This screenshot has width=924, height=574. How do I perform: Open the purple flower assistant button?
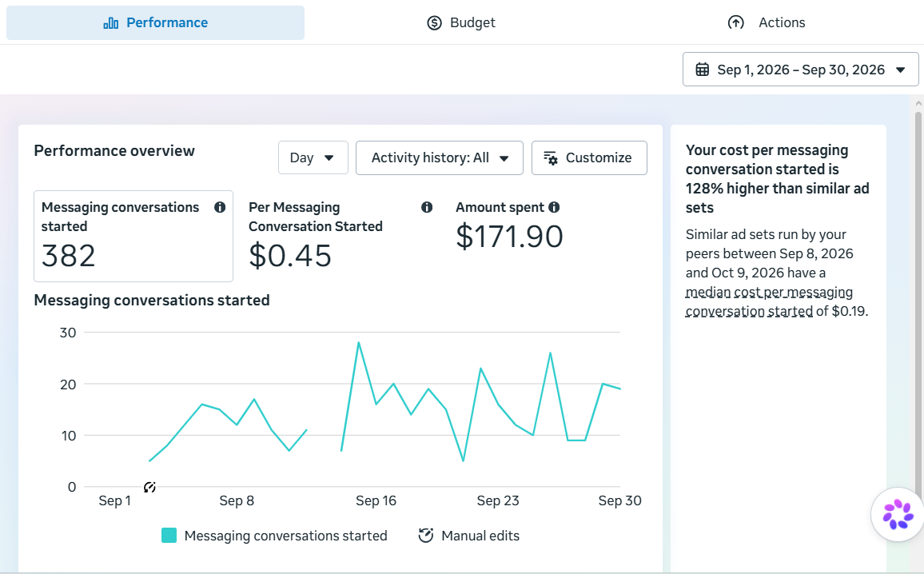898,515
